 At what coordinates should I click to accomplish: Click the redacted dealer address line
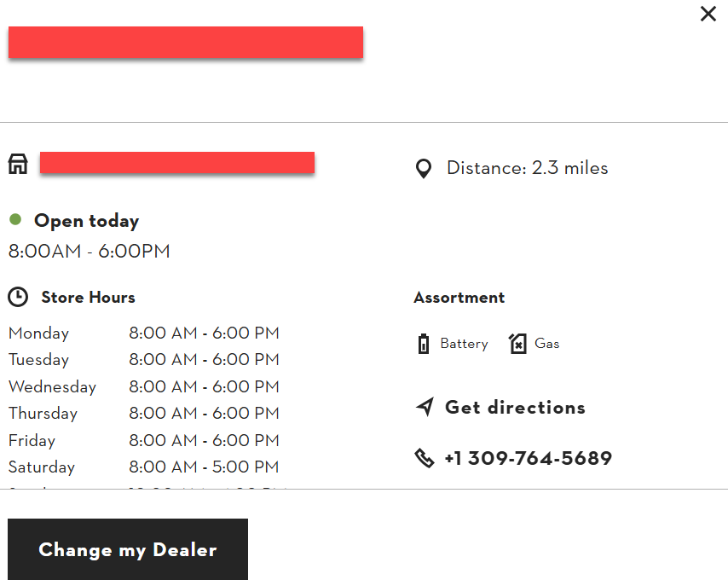point(177,163)
